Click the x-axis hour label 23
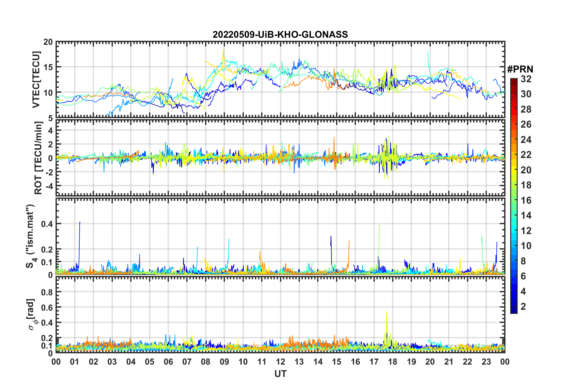Screen dimensions: 561x392 click(486, 362)
